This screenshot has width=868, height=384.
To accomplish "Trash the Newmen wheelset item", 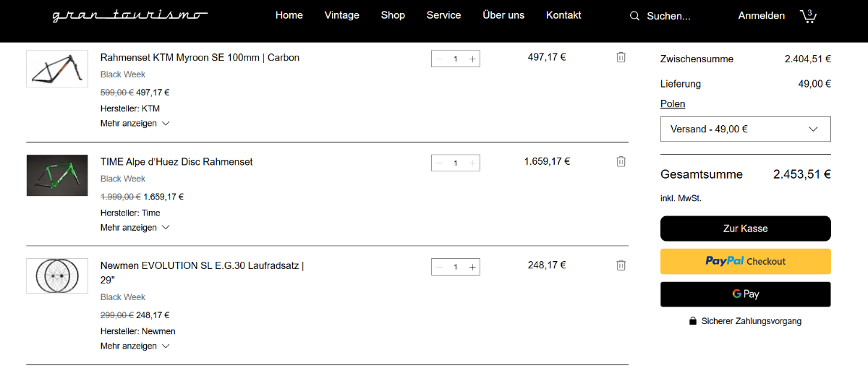I will [621, 265].
